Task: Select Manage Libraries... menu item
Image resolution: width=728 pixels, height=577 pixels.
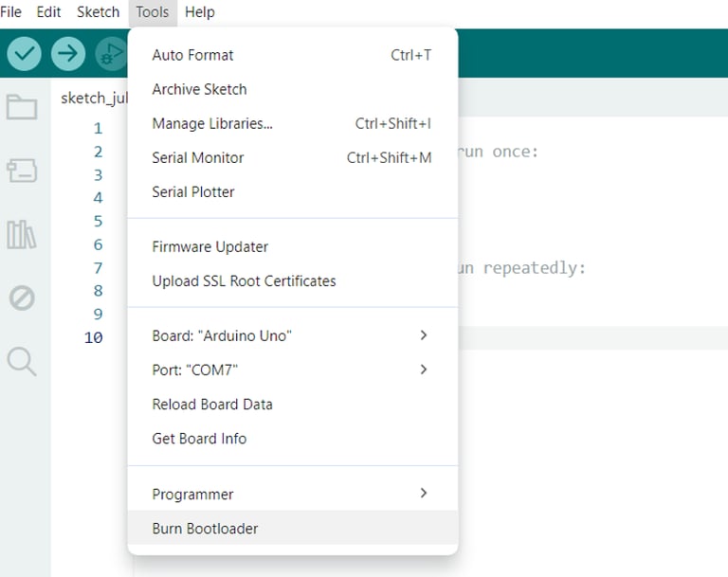Action: 293,123
